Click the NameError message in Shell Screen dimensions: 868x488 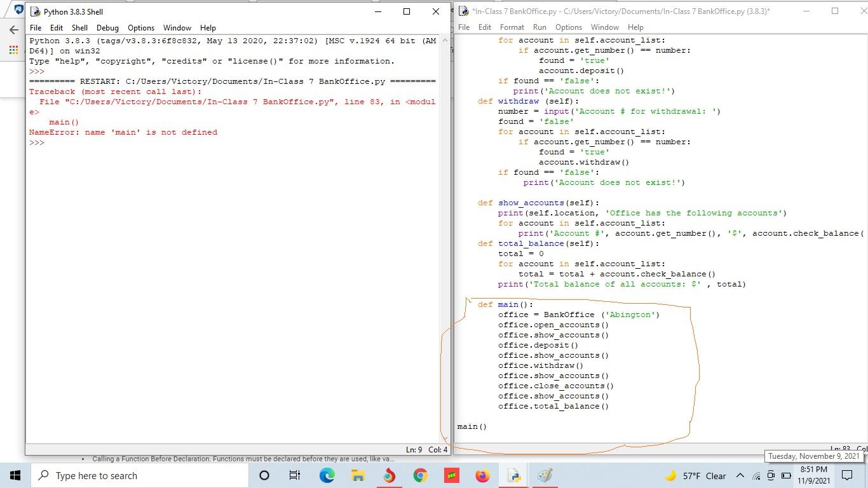coord(123,132)
